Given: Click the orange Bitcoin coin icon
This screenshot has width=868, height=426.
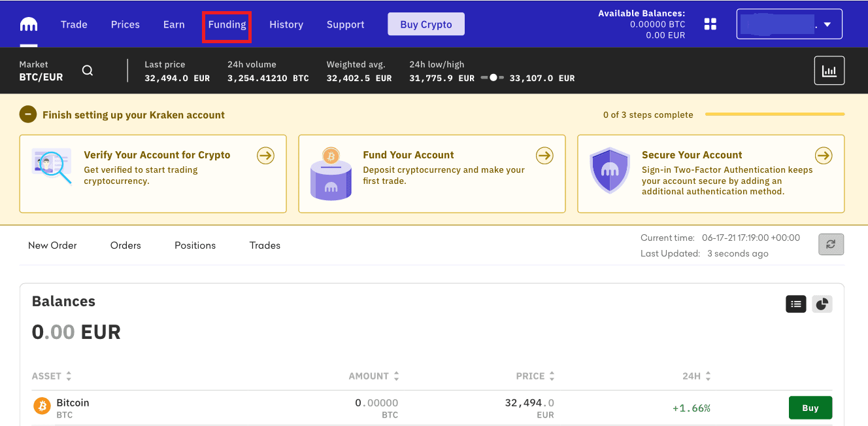Looking at the screenshot, I should (x=42, y=406).
